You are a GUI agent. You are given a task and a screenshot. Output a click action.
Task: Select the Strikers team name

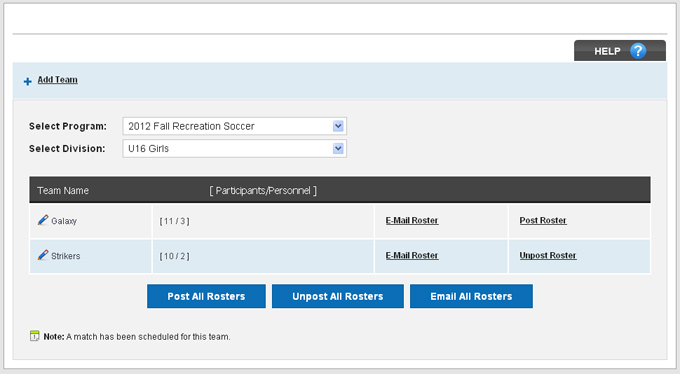(65, 256)
